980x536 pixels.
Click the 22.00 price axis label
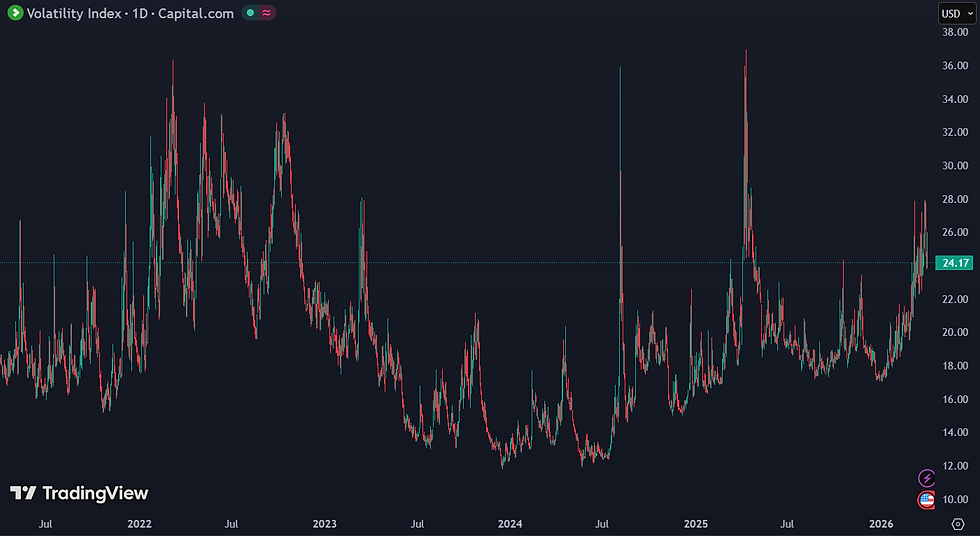[x=955, y=299]
